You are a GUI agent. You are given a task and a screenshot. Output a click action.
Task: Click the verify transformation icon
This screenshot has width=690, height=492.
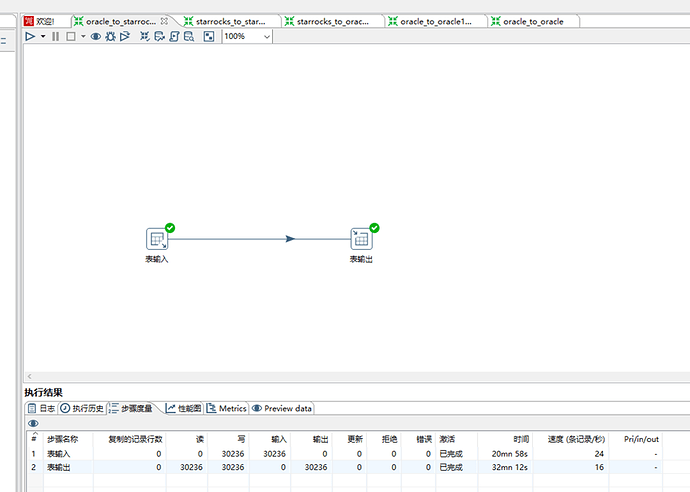tap(145, 36)
